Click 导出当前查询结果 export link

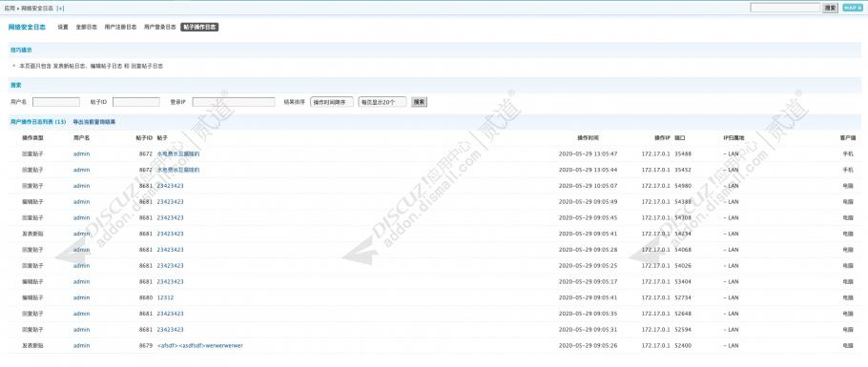pyautogui.click(x=94, y=122)
